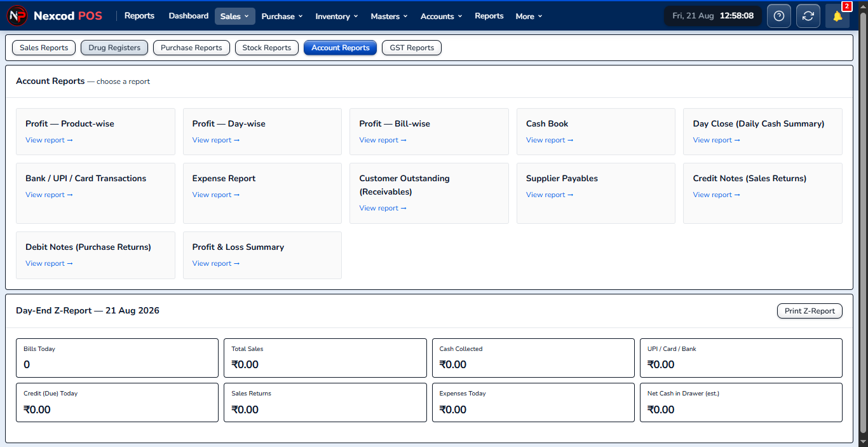Screen dimensions: 868x447
Task: Click the Supplier Payables card title
Action: point(562,178)
